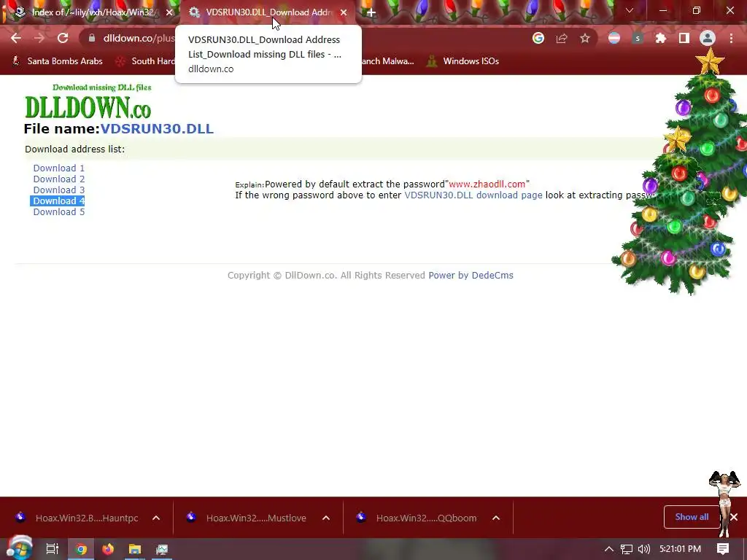Share this page using the share icon
The height and width of the screenshot is (560, 747).
point(562,38)
